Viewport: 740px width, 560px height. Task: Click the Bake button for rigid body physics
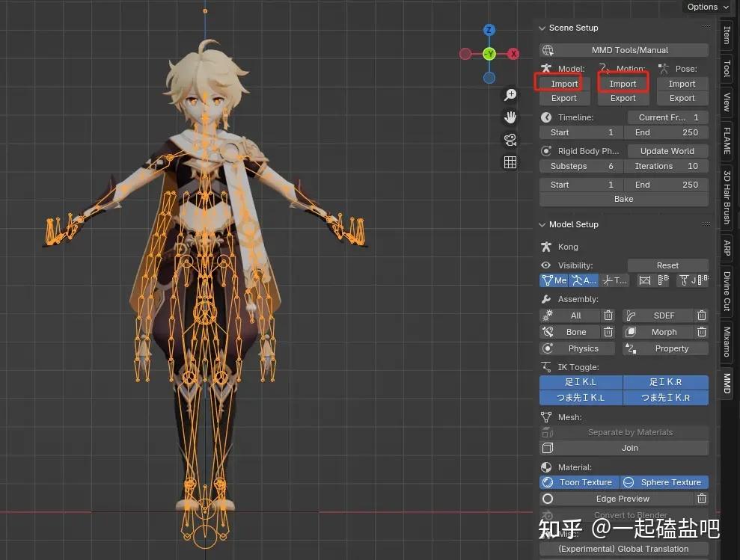click(623, 199)
